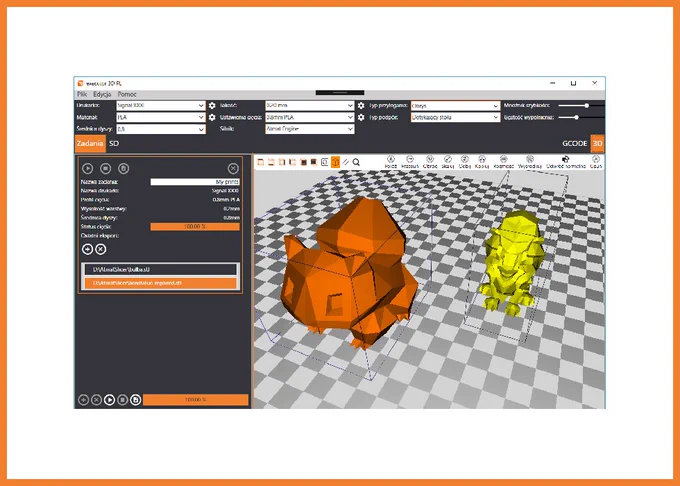The width and height of the screenshot is (680, 486).
Task: Select the yellow model in the viewport
Action: (512, 262)
